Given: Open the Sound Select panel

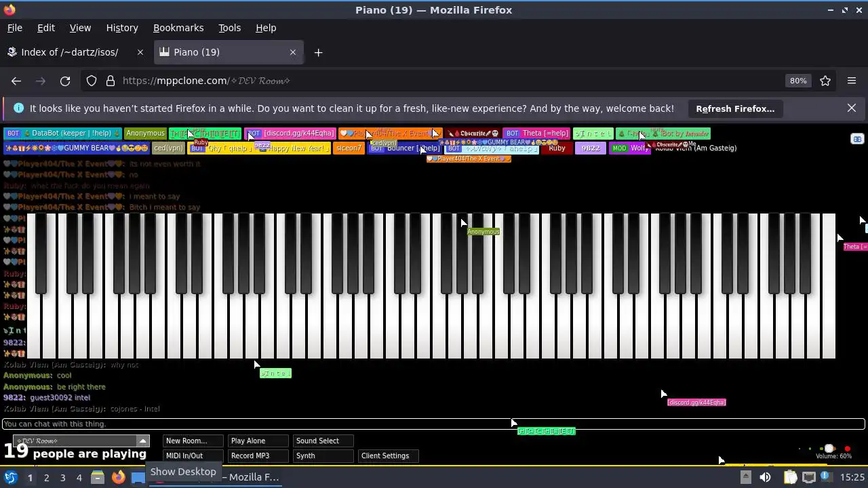Looking at the screenshot, I should pos(323,441).
